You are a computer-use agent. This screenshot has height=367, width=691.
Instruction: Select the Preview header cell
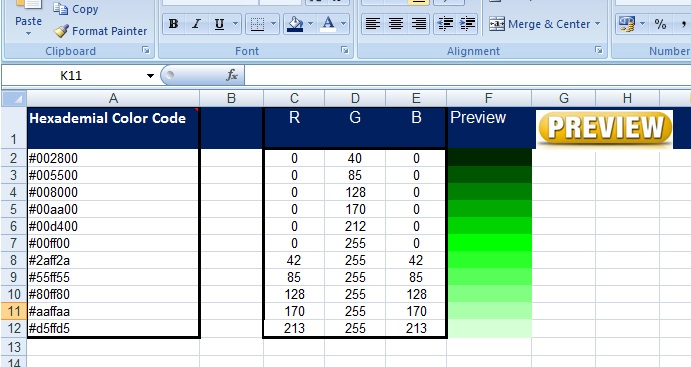pos(489,128)
